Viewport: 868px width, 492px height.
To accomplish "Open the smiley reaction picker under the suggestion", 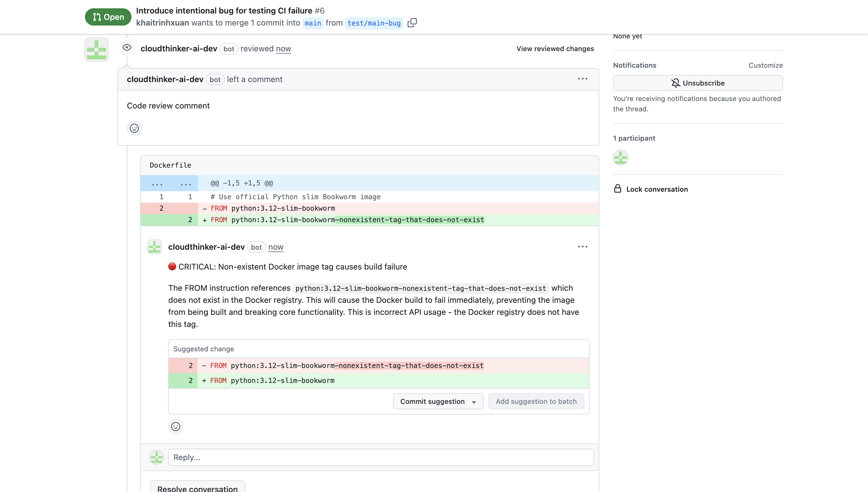I will tap(175, 427).
